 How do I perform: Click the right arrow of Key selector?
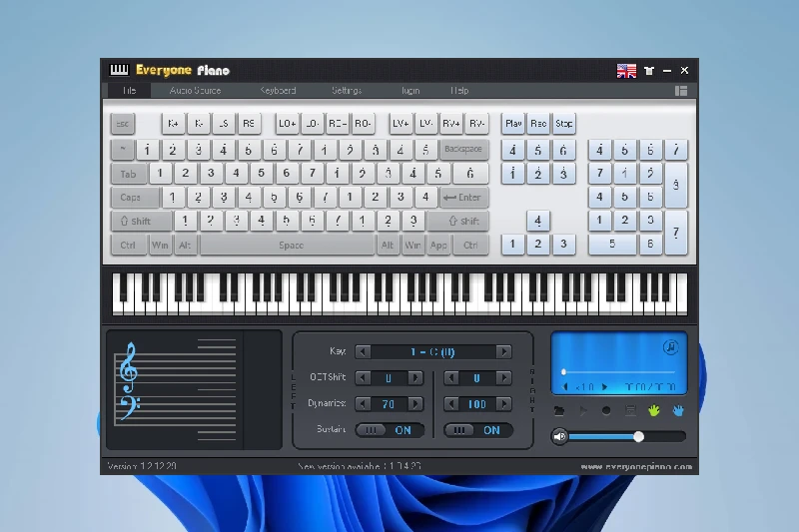(x=504, y=351)
